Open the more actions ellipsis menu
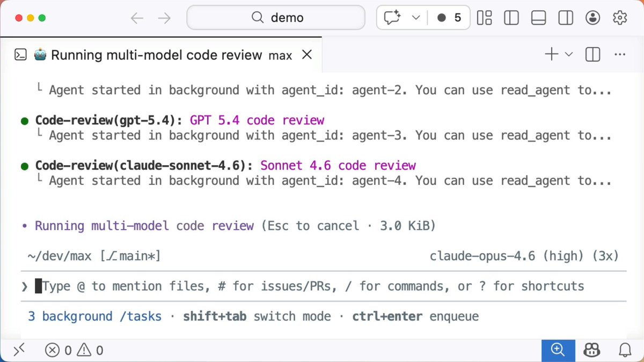644x362 pixels. pos(620,54)
